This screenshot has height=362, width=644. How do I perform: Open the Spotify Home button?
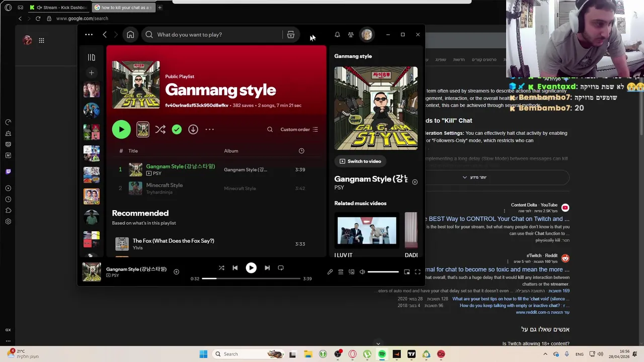point(130,35)
